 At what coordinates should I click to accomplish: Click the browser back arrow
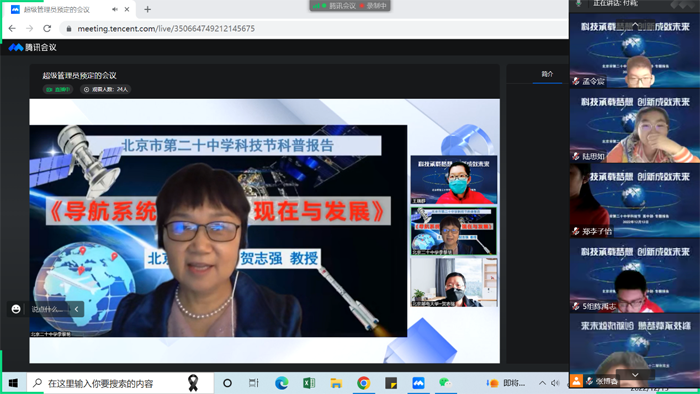click(12, 29)
